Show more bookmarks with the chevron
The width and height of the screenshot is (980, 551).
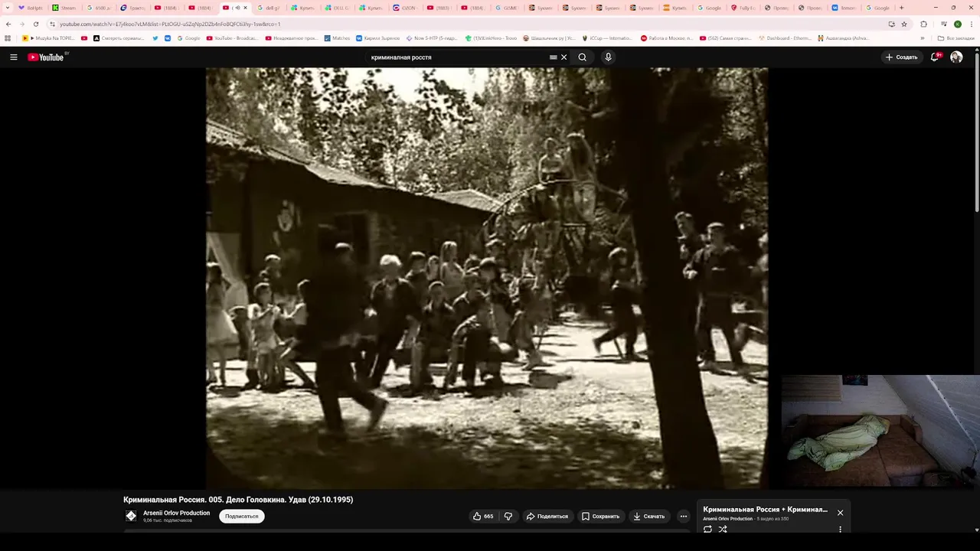pos(923,38)
